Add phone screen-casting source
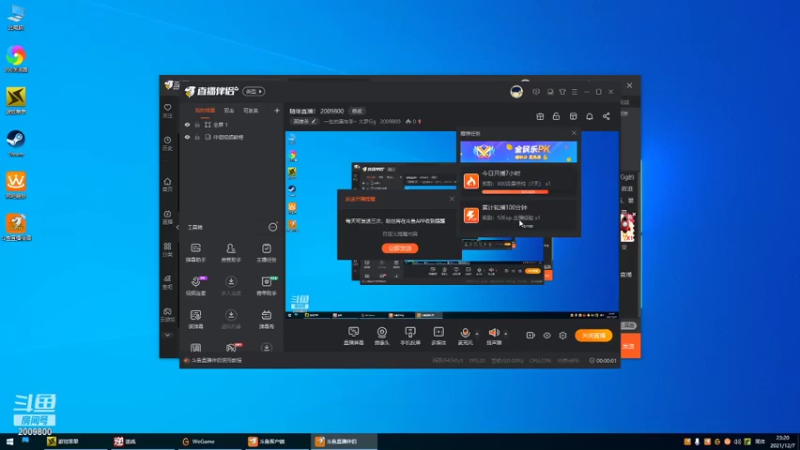 tap(410, 336)
